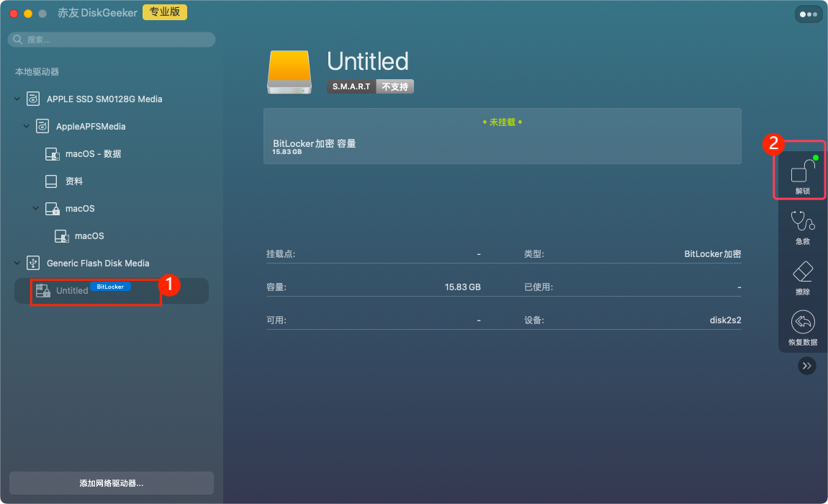This screenshot has width=828, height=504.
Task: Expand the toolbar via the chevron arrow
Action: click(x=806, y=366)
